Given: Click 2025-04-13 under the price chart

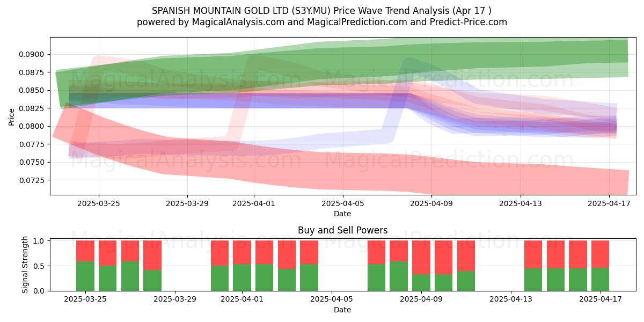Looking at the screenshot, I should tap(521, 203).
